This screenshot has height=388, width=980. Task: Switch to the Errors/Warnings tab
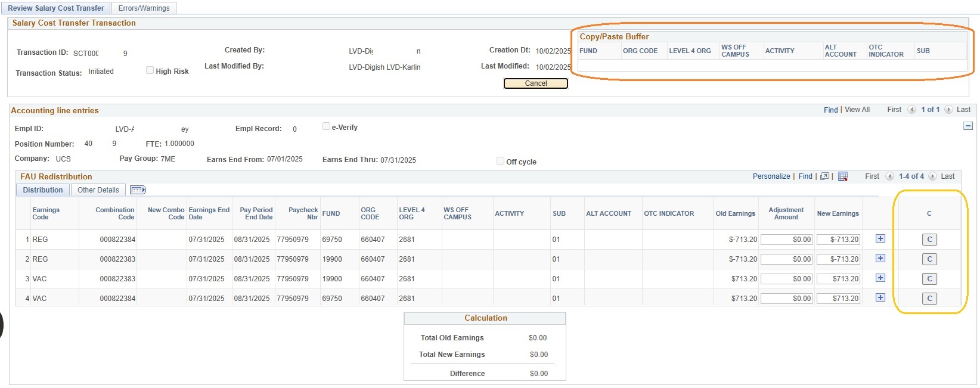click(x=144, y=8)
